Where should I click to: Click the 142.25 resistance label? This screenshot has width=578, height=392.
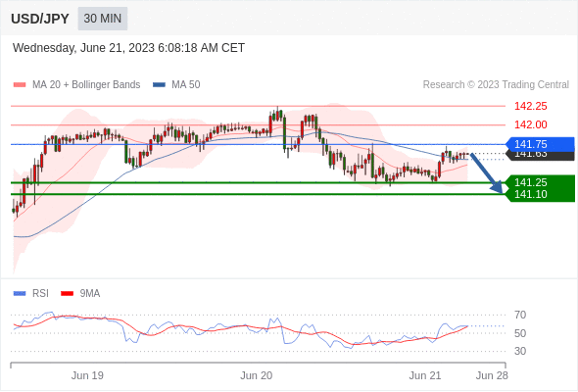tap(531, 106)
